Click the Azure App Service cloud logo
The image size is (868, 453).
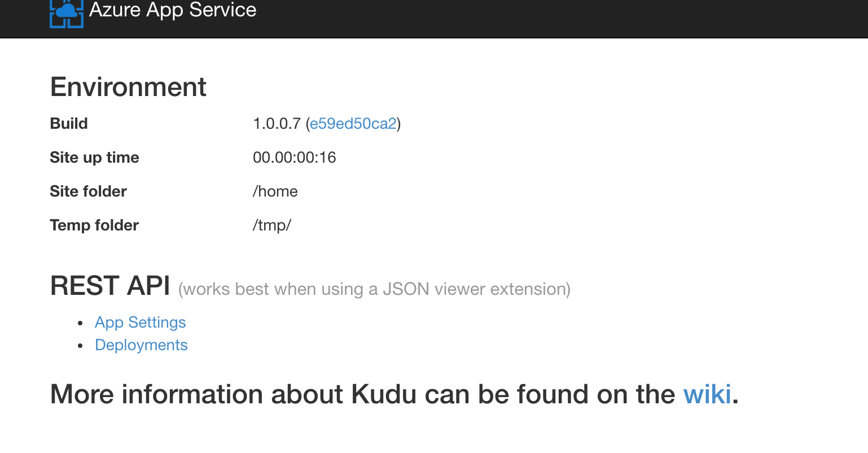click(x=67, y=13)
